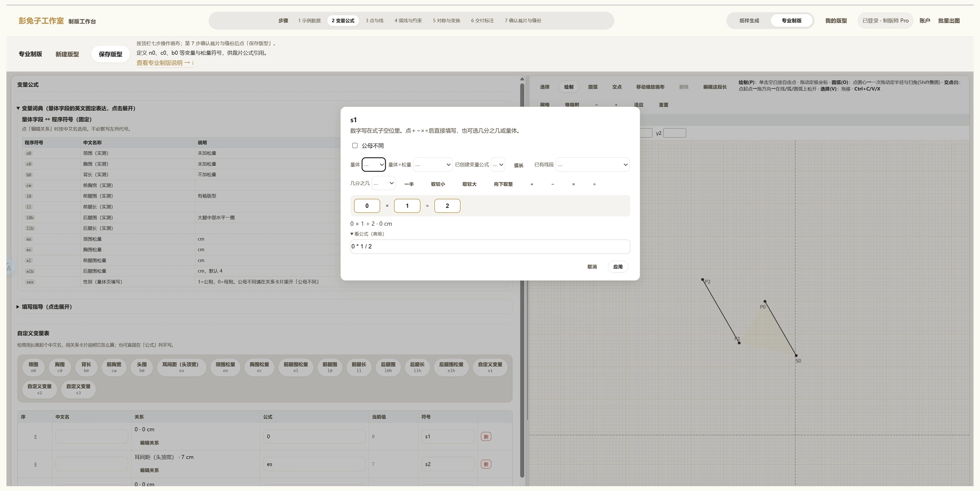Grab the drag handle of row s2

pyautogui.click(x=35, y=464)
